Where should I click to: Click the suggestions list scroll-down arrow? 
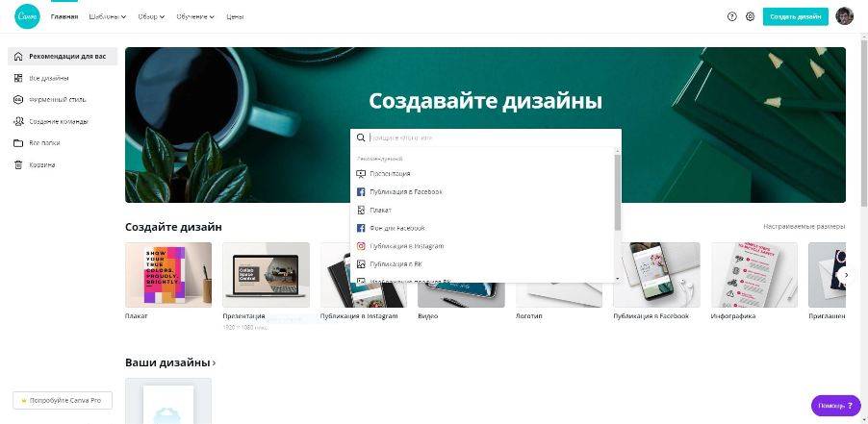click(x=617, y=279)
